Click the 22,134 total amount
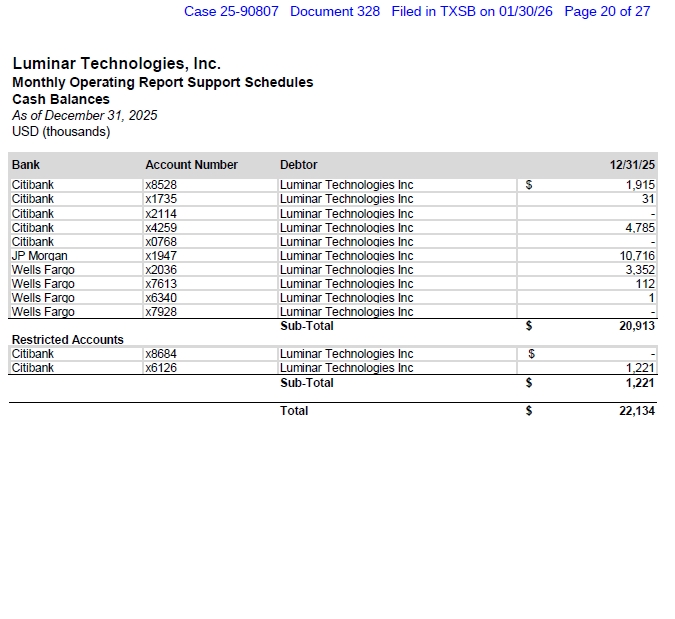 [637, 411]
